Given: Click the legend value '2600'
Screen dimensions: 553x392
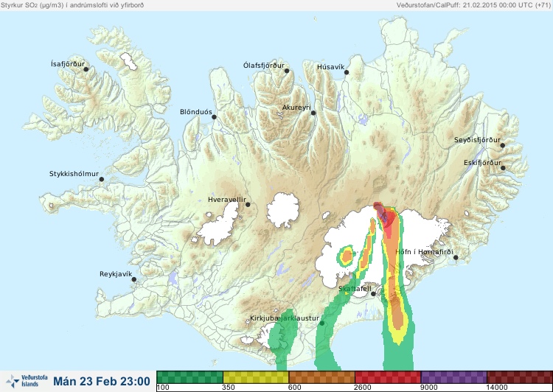Looking at the screenshot, I should pyautogui.click(x=363, y=388).
